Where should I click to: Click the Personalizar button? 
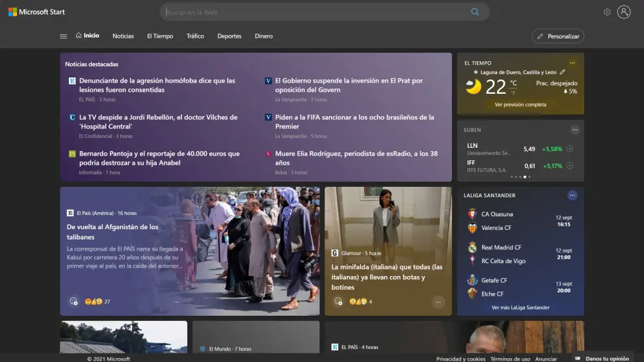pyautogui.click(x=557, y=36)
